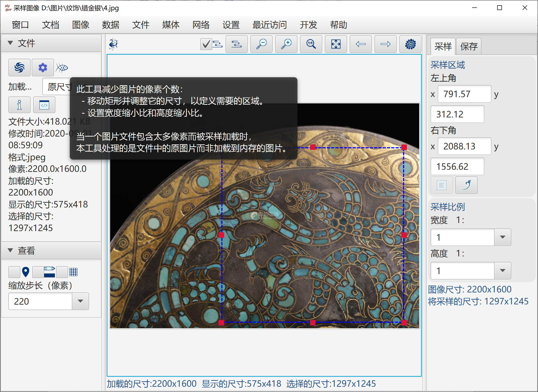Open the 设置 menu
Screen dimensions: 538x392
point(231,25)
